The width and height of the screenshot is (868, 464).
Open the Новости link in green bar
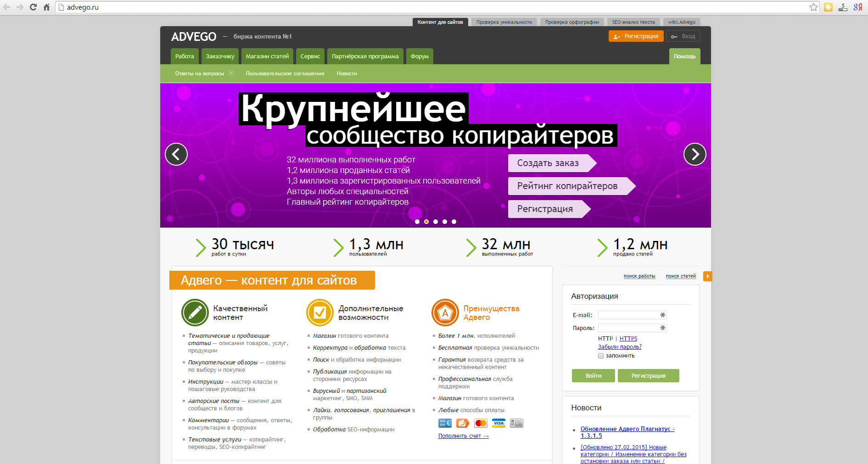347,73
